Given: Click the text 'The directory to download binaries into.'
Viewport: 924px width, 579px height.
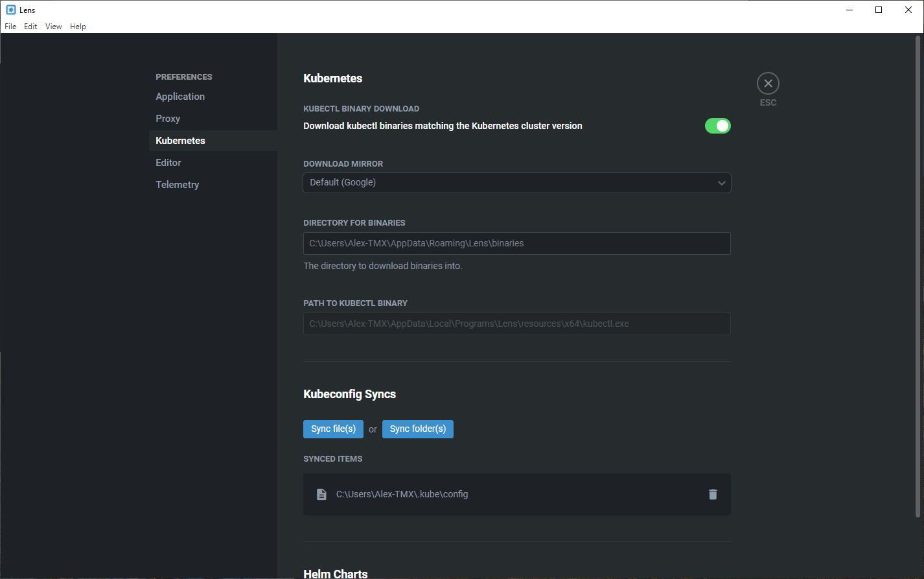Looking at the screenshot, I should pyautogui.click(x=383, y=266).
